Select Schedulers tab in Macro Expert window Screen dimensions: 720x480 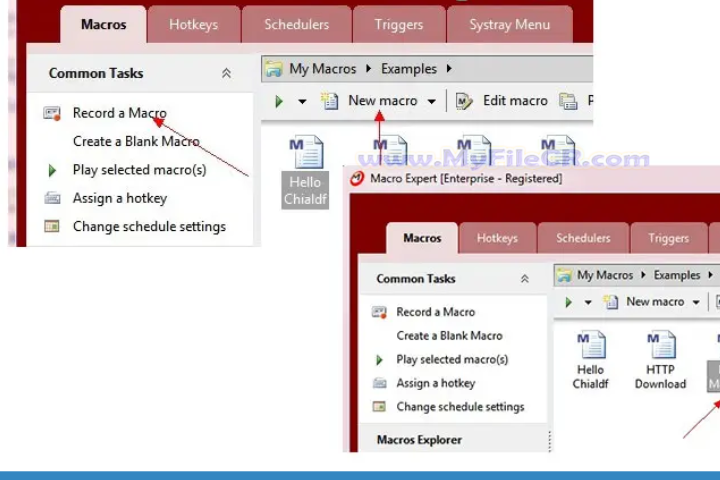[583, 238]
